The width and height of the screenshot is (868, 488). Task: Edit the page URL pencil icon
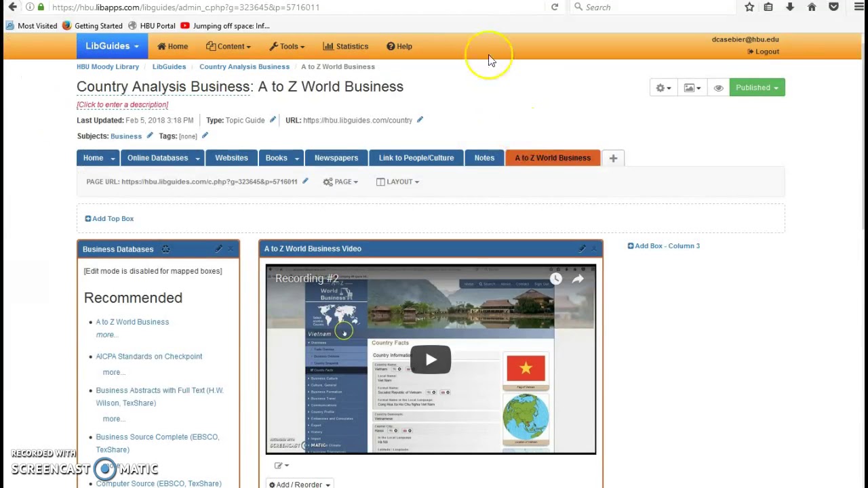305,182
